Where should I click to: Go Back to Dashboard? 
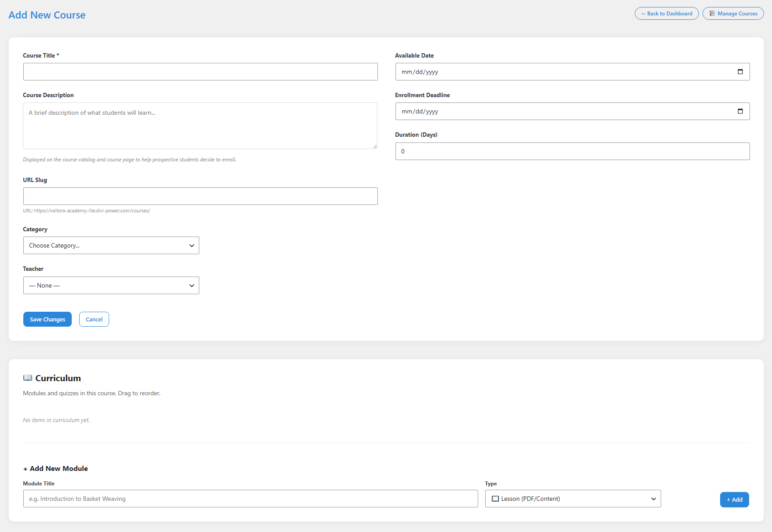click(666, 14)
